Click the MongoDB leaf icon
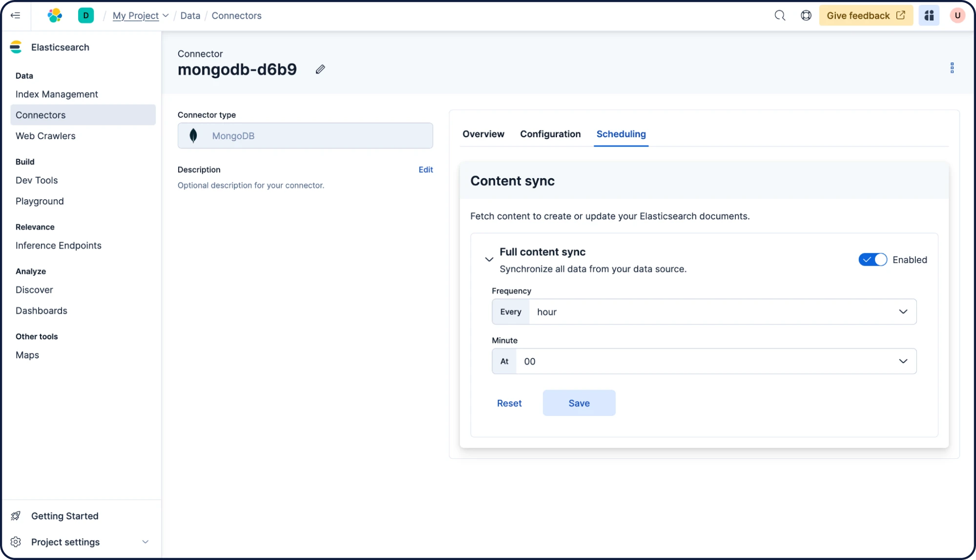 tap(193, 136)
